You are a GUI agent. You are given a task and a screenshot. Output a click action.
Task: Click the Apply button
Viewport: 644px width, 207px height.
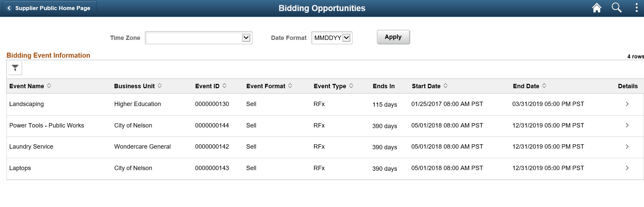393,37
